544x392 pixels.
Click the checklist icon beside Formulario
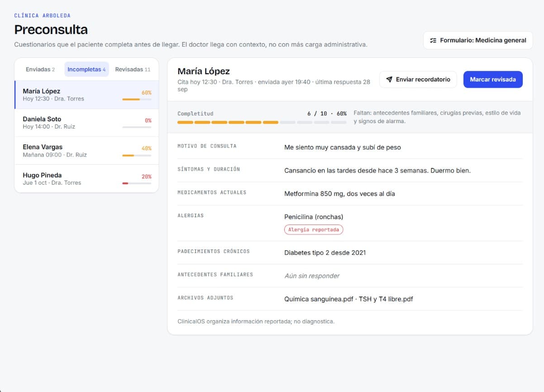(x=433, y=40)
